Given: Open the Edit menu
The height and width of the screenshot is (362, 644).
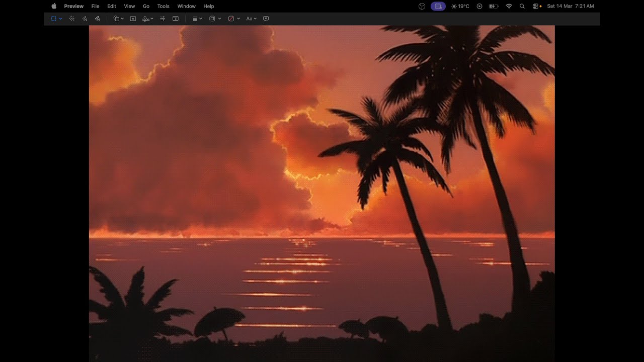Looking at the screenshot, I should tap(112, 6).
